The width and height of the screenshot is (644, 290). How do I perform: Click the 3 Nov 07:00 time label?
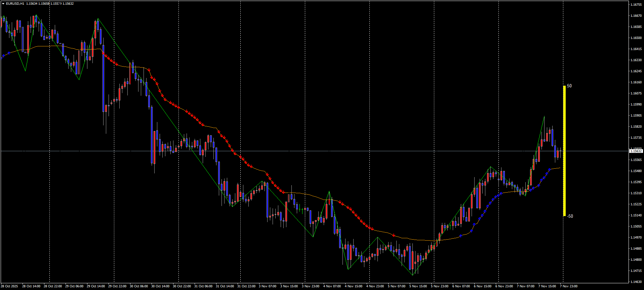268,286
